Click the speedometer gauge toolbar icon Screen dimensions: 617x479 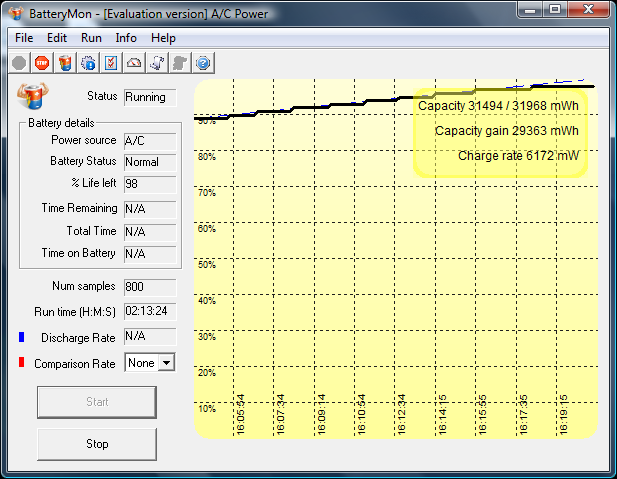click(134, 62)
